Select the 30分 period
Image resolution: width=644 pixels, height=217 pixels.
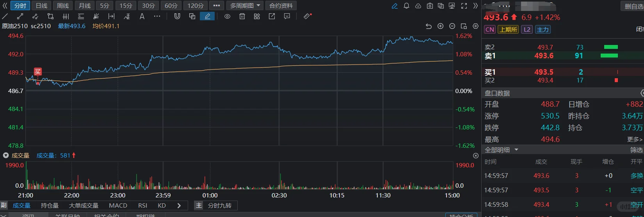point(148,6)
